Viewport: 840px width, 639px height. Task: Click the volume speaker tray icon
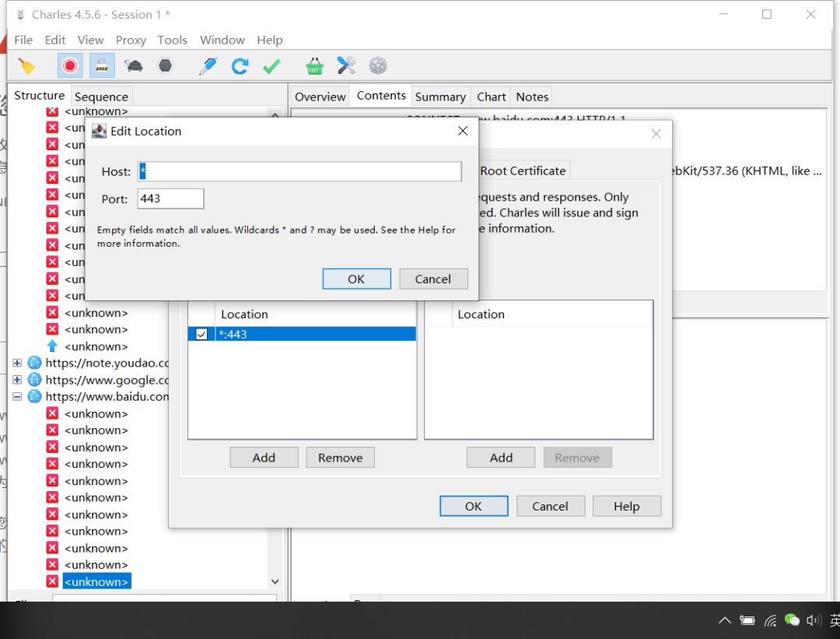814,621
